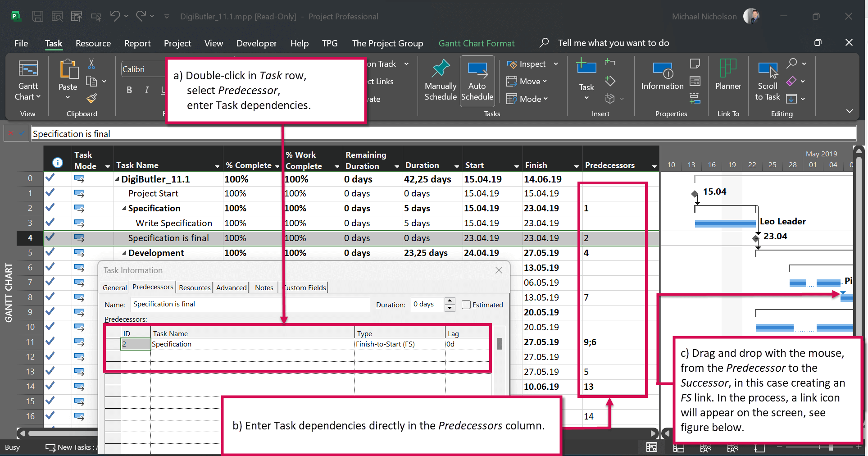This screenshot has width=868, height=456.
Task: Collapse the Development summary task
Action: pyautogui.click(x=125, y=253)
